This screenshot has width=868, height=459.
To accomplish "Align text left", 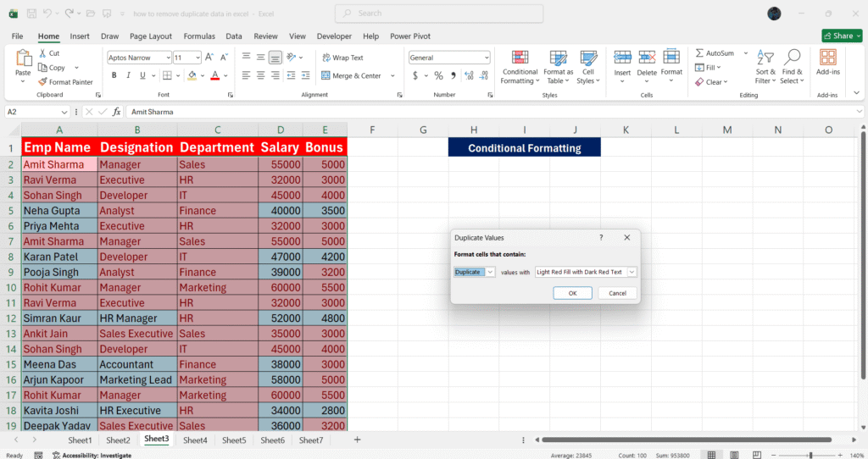I will tap(247, 75).
